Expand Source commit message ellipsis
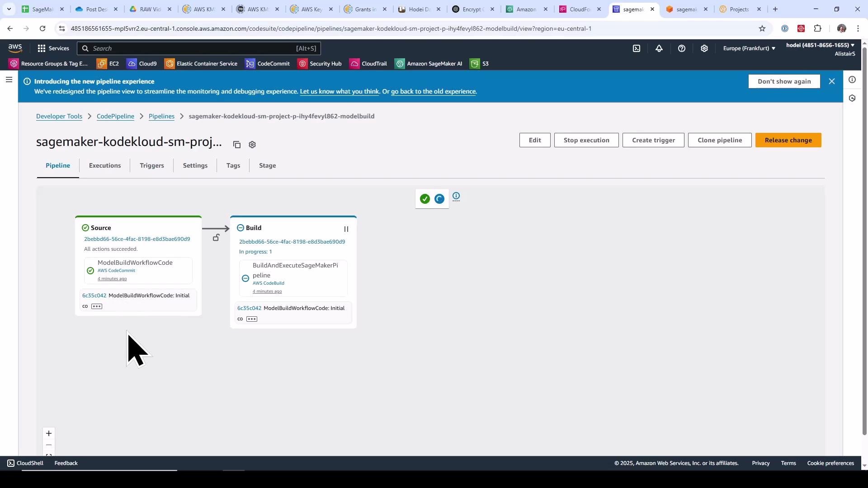The image size is (868, 488). 97,306
